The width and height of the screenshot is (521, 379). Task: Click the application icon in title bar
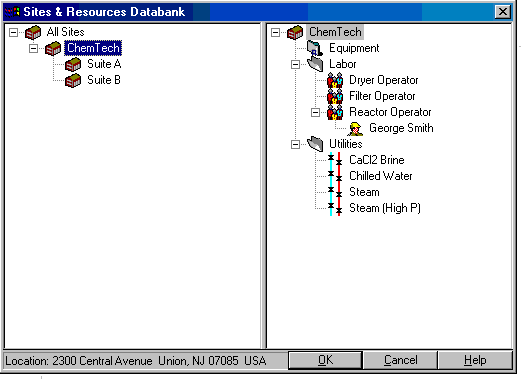coord(12,12)
